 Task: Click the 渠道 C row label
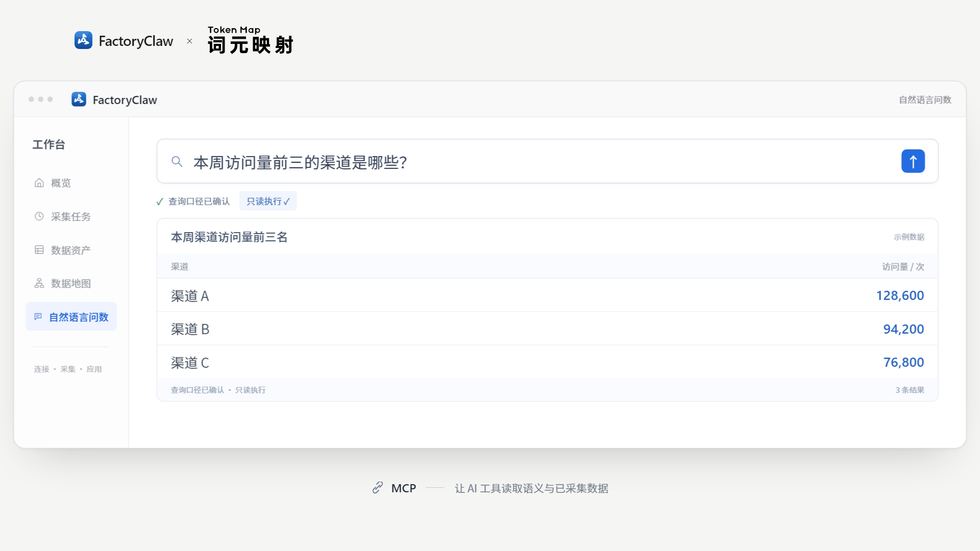190,363
